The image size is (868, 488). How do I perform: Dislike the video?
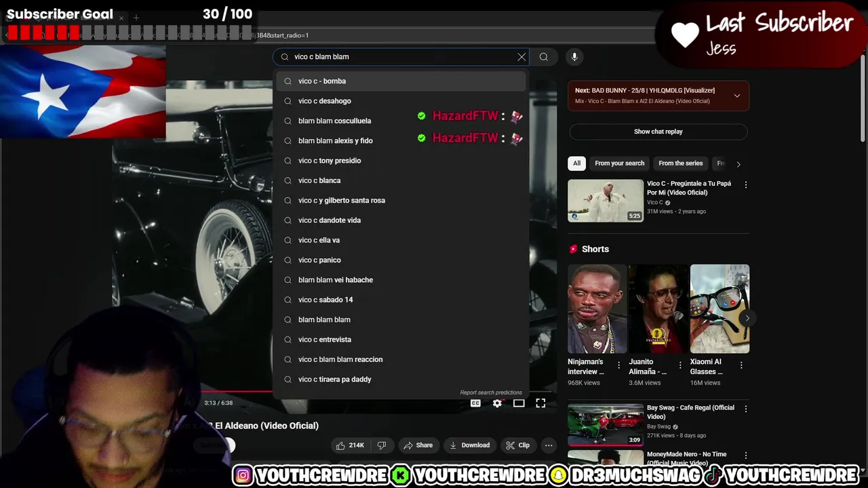(382, 445)
